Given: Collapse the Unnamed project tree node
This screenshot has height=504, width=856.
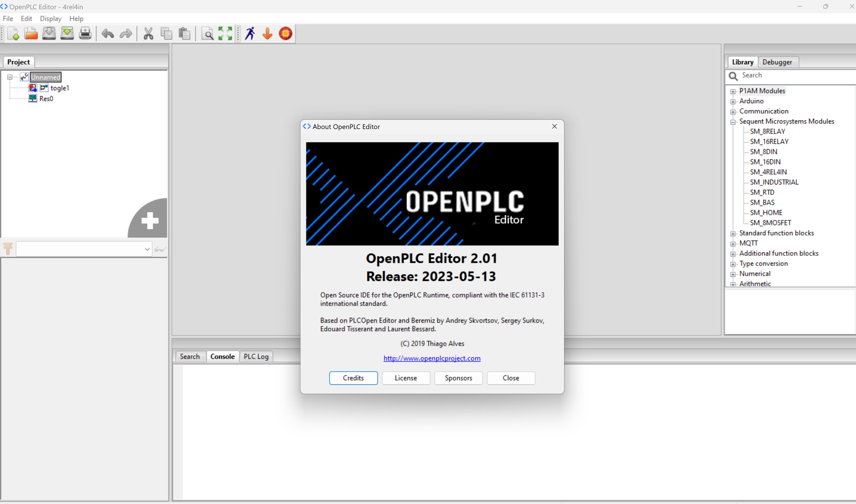Looking at the screenshot, I should [x=10, y=77].
